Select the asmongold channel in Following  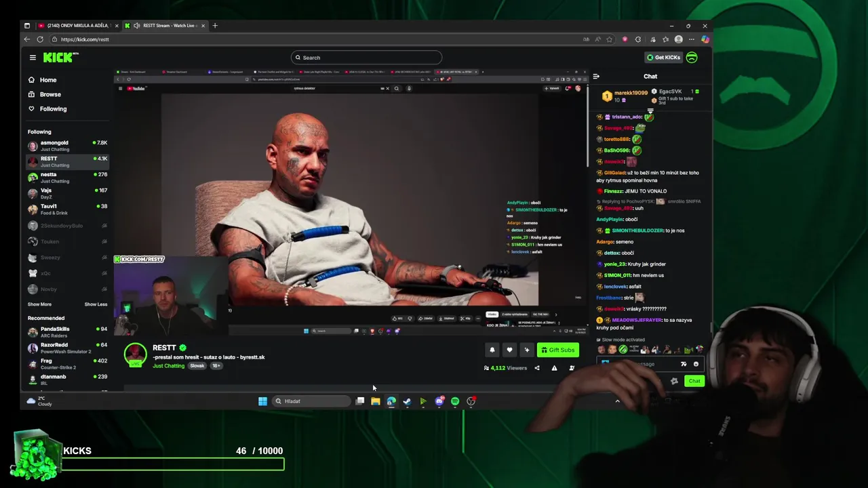point(67,146)
